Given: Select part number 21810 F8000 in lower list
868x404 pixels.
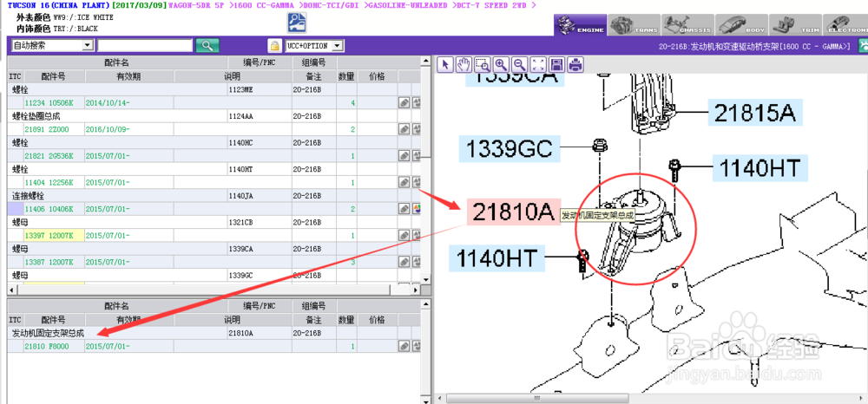Looking at the screenshot, I should pos(47,346).
